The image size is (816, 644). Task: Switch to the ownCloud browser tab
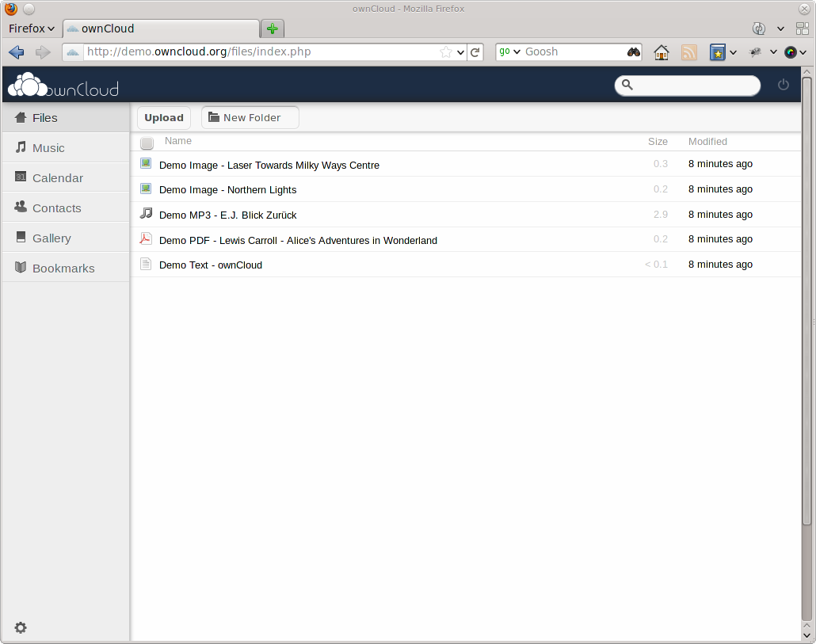(x=158, y=28)
